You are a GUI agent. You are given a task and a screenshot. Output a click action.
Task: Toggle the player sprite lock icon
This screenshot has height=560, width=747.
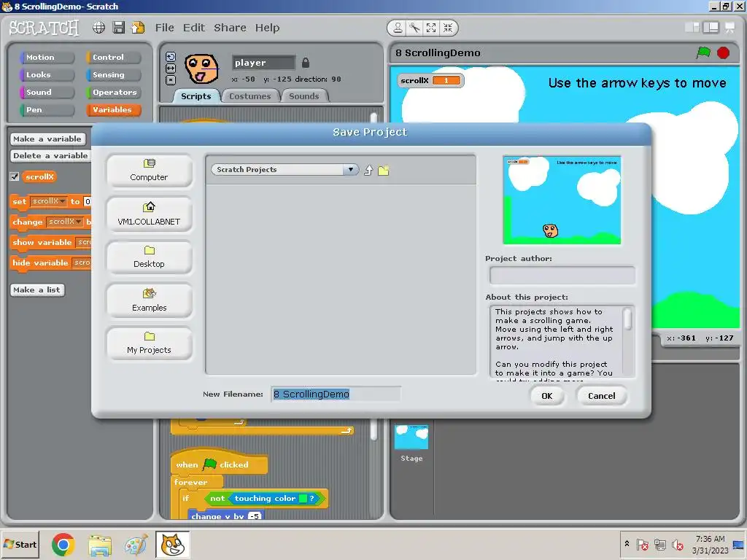(x=306, y=63)
